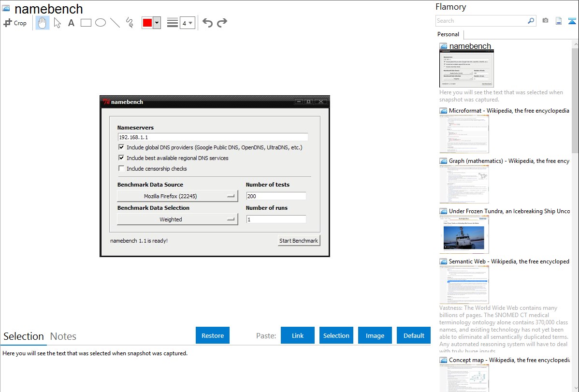Choose the straight line tool

click(x=115, y=23)
